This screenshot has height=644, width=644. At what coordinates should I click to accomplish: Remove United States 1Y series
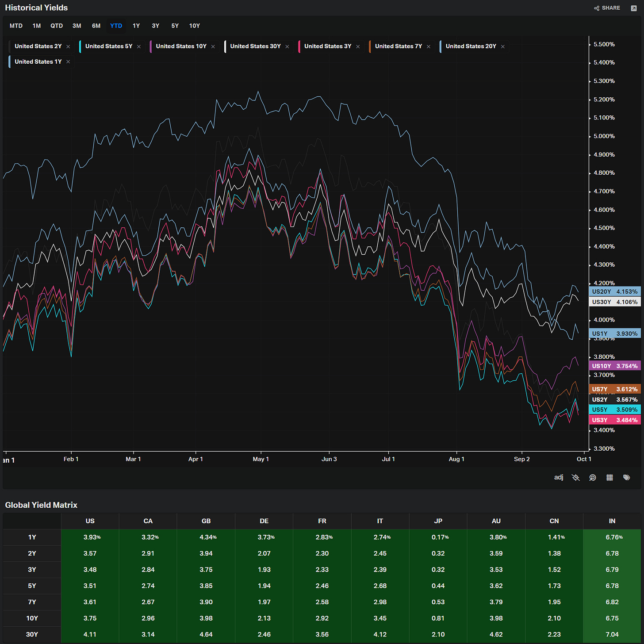68,62
